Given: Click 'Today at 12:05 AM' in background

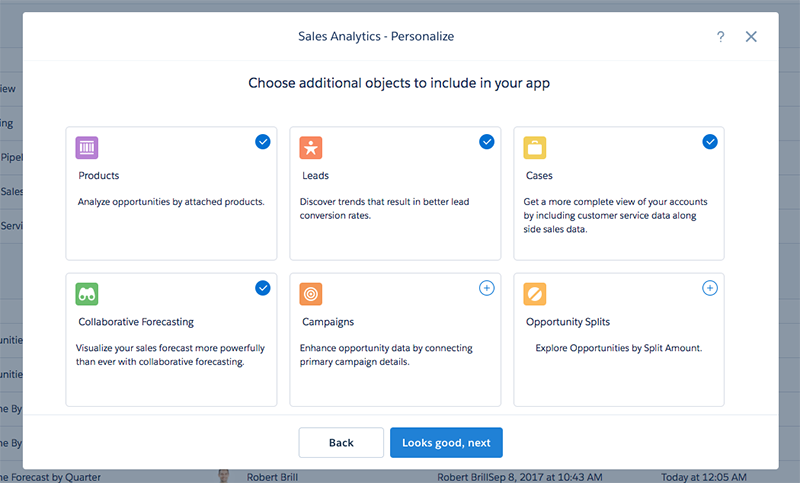Looking at the screenshot, I should 704,477.
